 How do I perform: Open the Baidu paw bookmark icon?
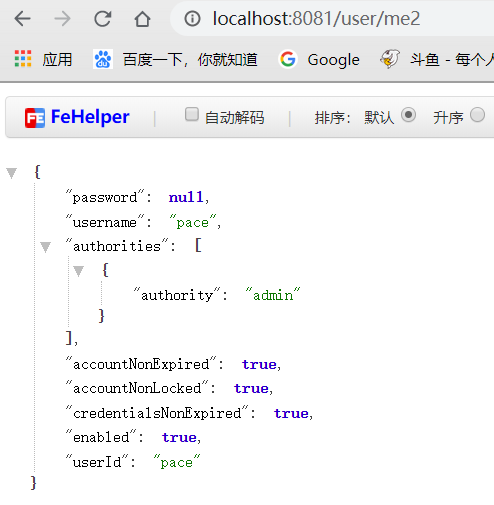pos(103,59)
